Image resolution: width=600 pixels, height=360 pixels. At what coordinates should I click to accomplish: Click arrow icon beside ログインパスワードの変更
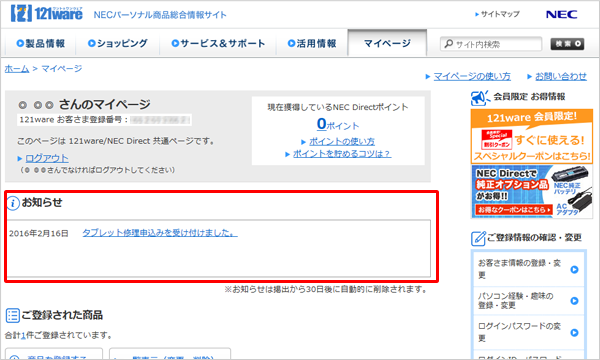click(x=574, y=332)
